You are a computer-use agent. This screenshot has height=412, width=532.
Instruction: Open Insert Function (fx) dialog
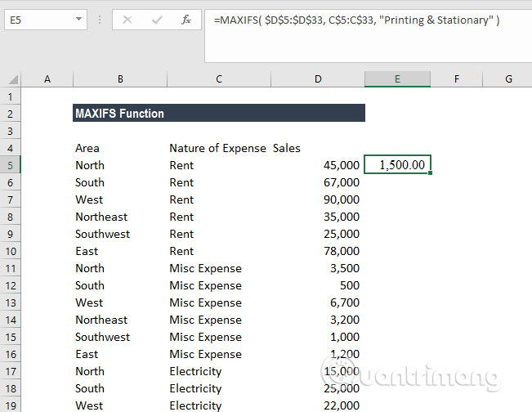coord(186,20)
